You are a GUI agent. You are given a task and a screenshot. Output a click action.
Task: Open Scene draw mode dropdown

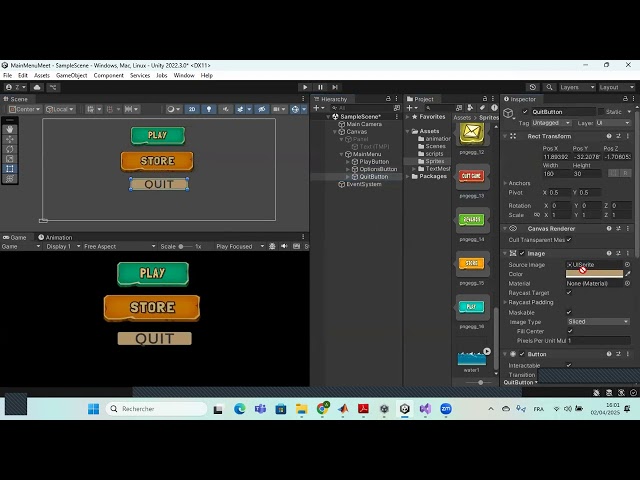pyautogui.click(x=173, y=109)
